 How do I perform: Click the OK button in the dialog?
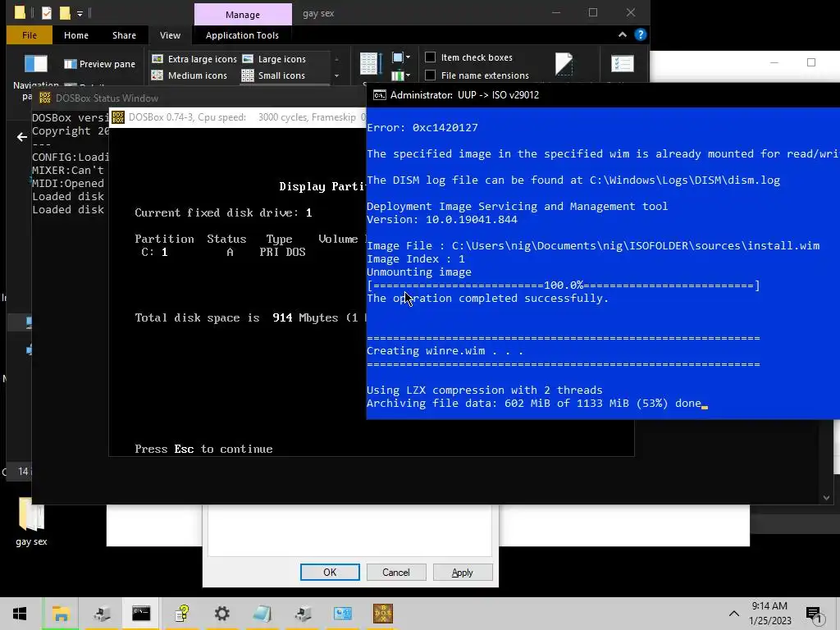[x=330, y=572]
